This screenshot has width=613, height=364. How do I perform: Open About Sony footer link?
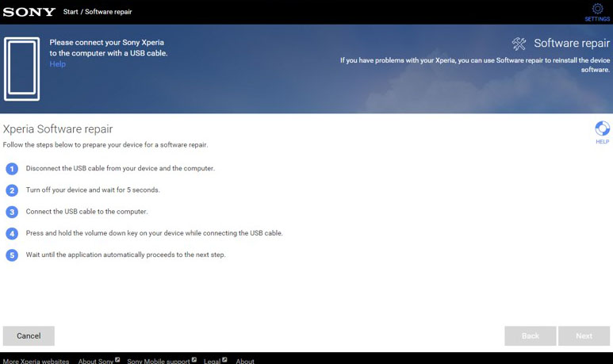tap(96, 361)
